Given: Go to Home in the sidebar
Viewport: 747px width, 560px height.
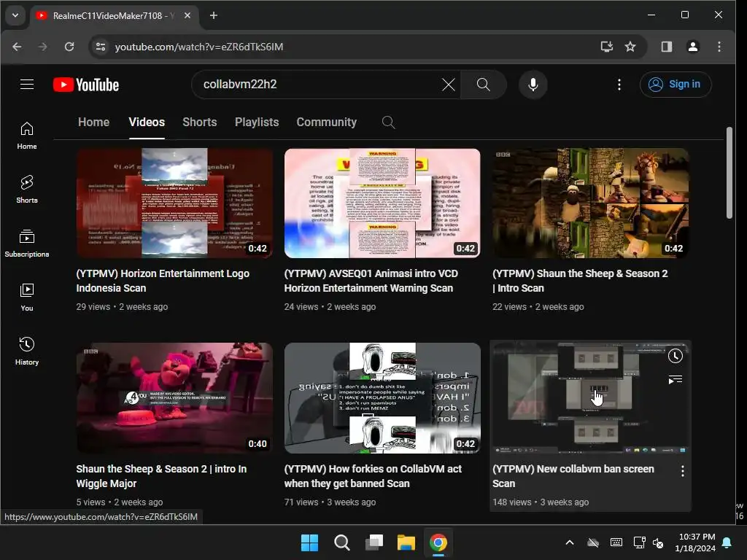Looking at the screenshot, I should (x=27, y=136).
